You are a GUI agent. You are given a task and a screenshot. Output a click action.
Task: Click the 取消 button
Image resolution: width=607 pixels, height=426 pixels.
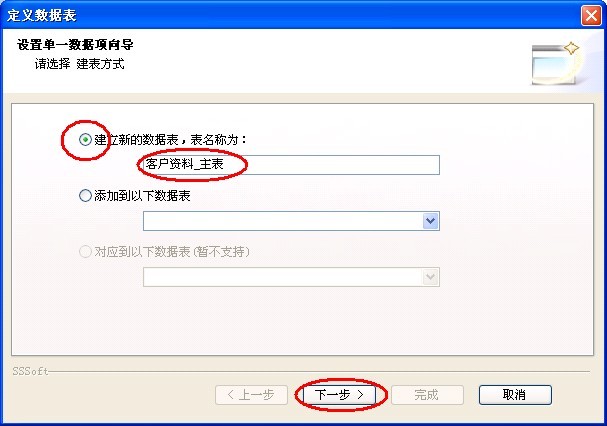click(515, 395)
